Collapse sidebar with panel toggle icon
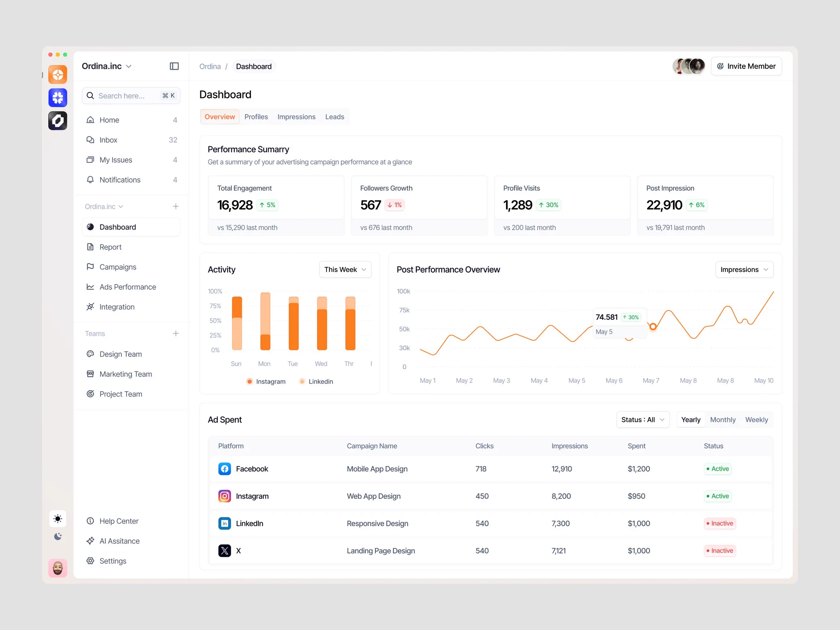 pyautogui.click(x=174, y=66)
